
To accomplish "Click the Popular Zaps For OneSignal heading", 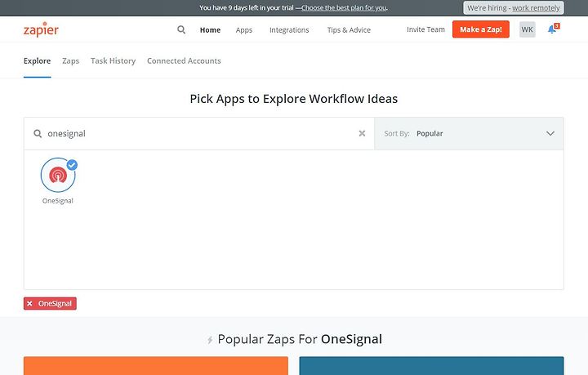I will tap(300, 339).
